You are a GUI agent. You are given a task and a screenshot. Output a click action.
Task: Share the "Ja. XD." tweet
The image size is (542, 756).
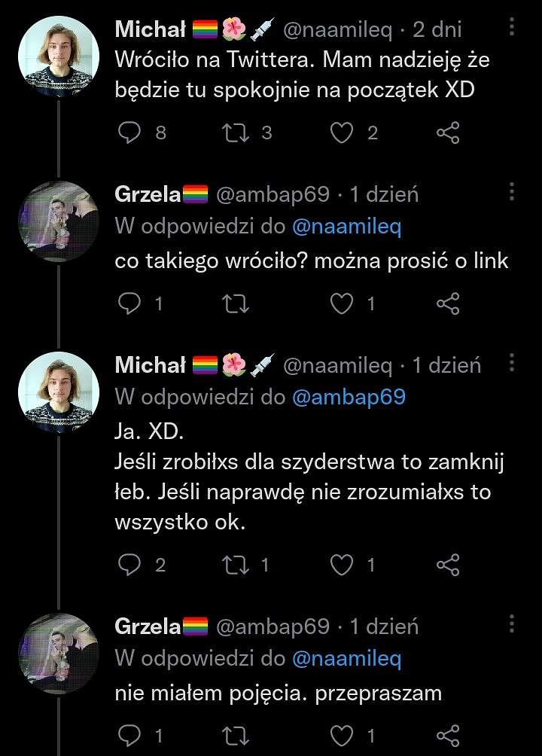pyautogui.click(x=448, y=565)
